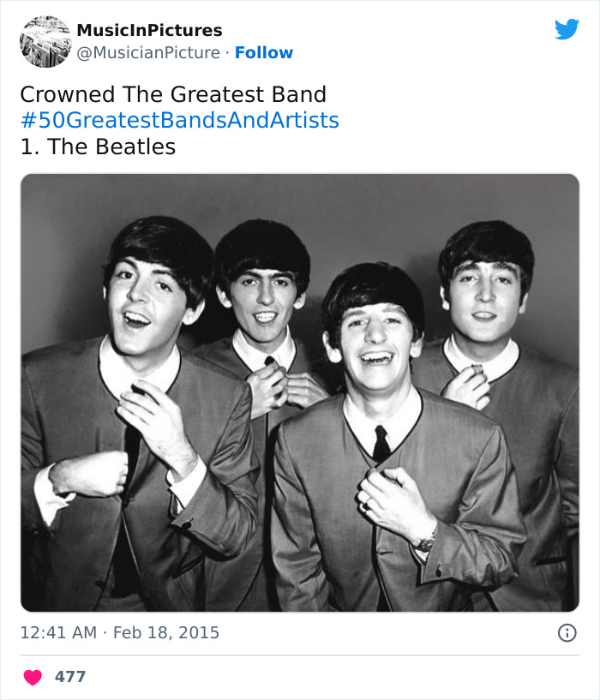The width and height of the screenshot is (600, 700).
Task: Open the #50GreatestBandsAndArtists hashtag
Action: coord(179,120)
